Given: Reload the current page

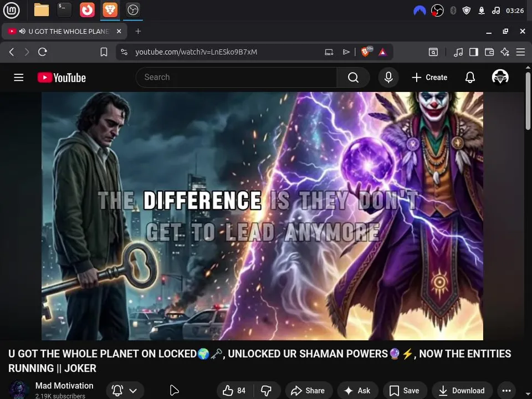Looking at the screenshot, I should tap(43, 52).
